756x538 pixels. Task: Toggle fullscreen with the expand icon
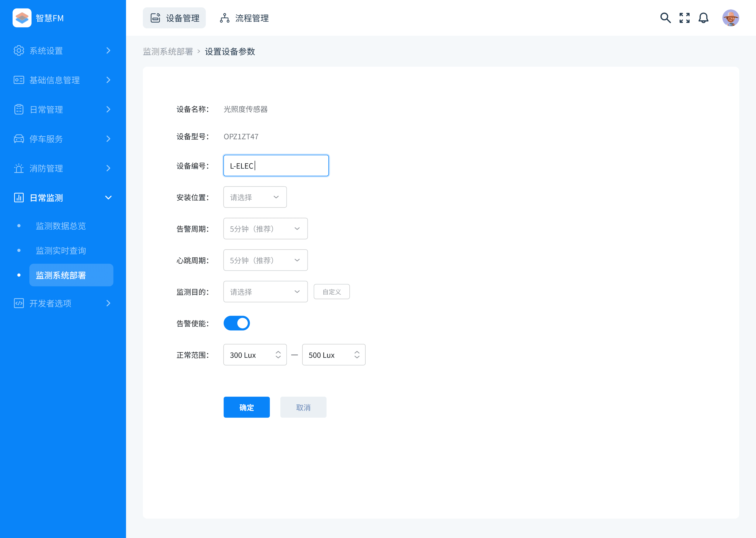click(x=684, y=18)
